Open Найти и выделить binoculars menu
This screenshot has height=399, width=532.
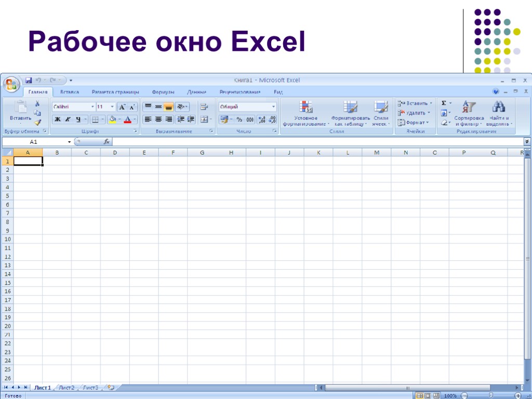tap(499, 113)
